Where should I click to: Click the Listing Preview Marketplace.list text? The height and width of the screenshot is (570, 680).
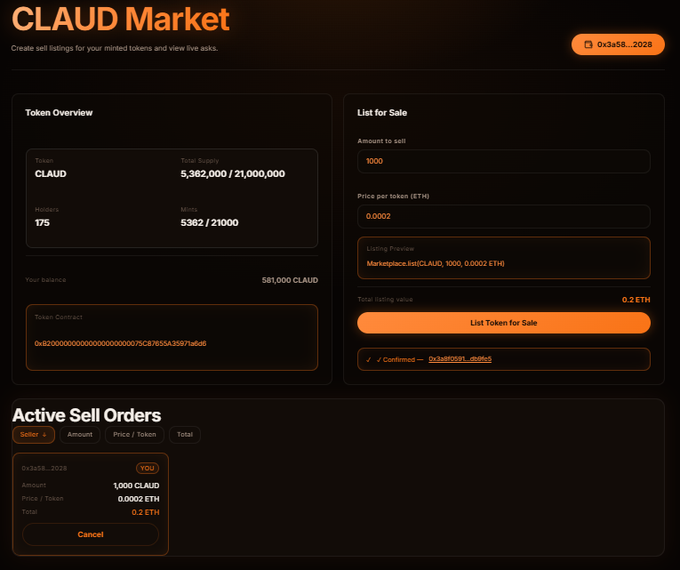[435, 263]
